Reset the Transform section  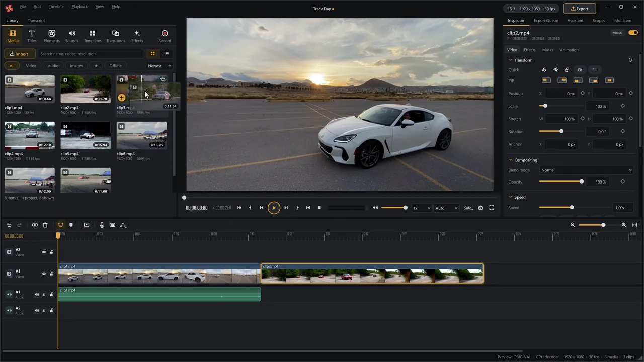[x=630, y=60]
